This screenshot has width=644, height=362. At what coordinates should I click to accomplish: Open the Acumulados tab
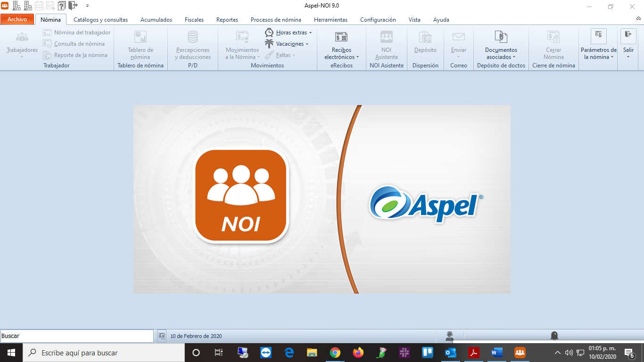[156, 20]
